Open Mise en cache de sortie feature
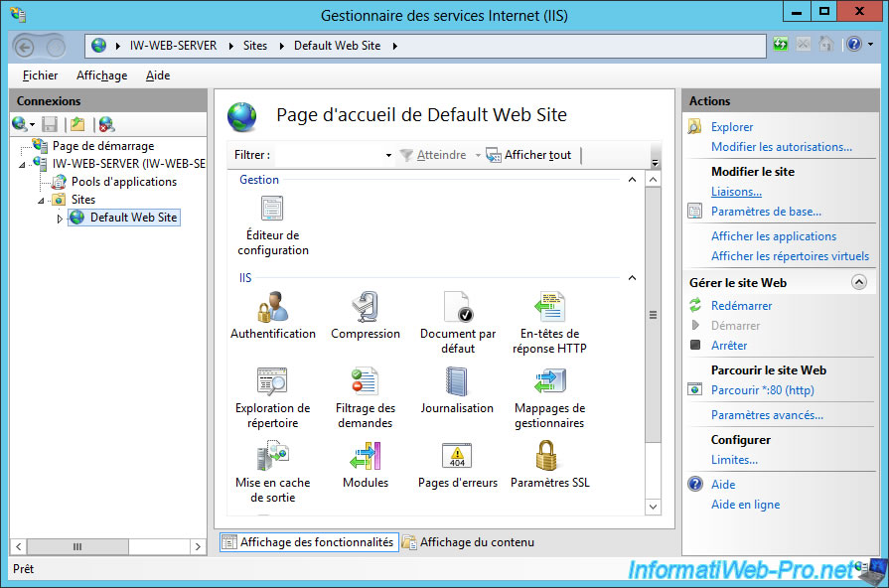This screenshot has height=588, width=889. point(273,473)
